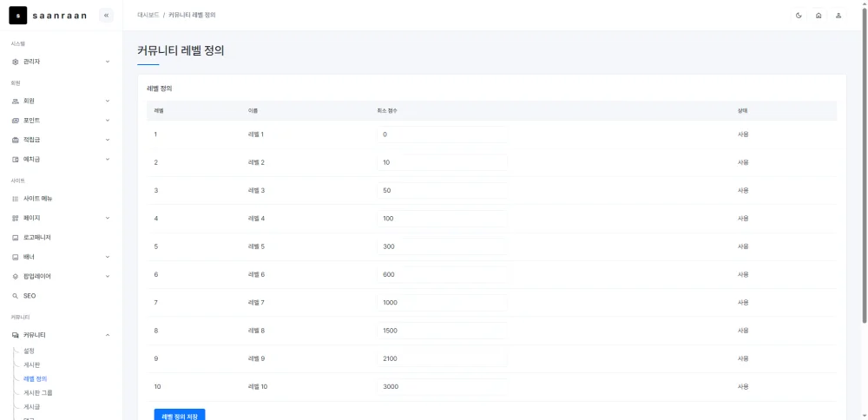
Task: Click the 배너 icon in sidebar
Action: click(16, 257)
